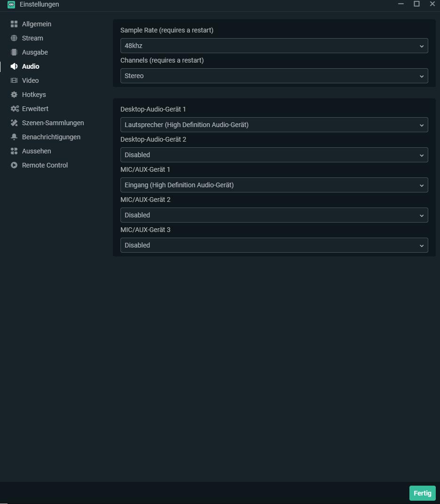Click the Stream globe icon
This screenshot has height=504, width=440.
[x=14, y=38]
